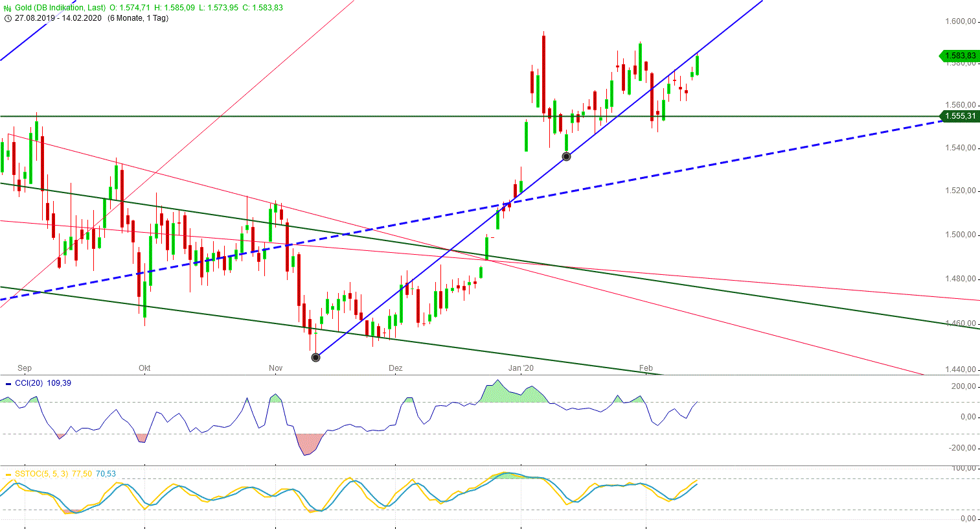Viewport: 980px width, 529px height.
Task: Click the '-200,00' CCI axis label
Action: [962, 448]
